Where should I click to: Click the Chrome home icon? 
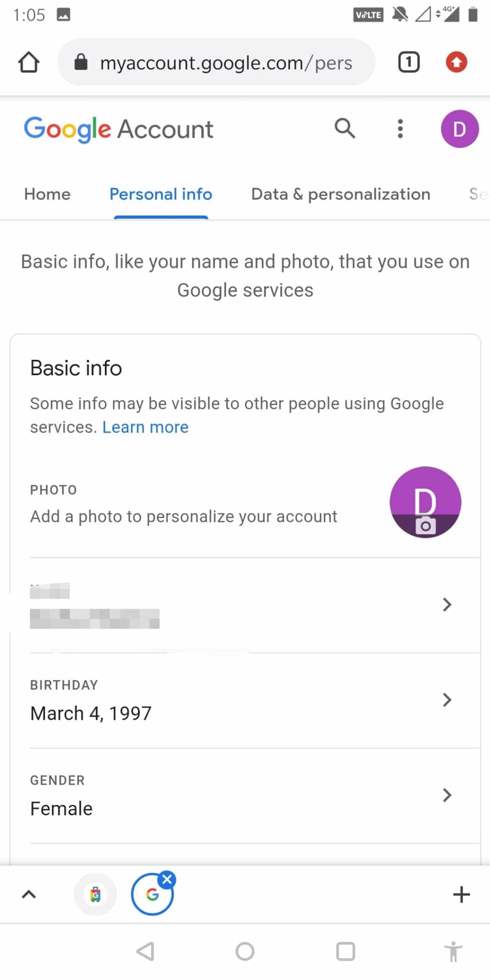point(29,62)
